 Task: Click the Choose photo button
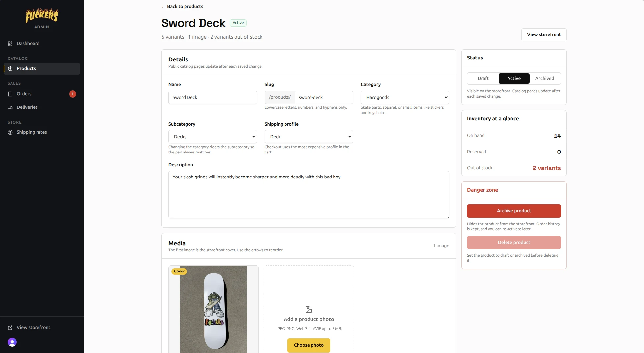pos(309,345)
